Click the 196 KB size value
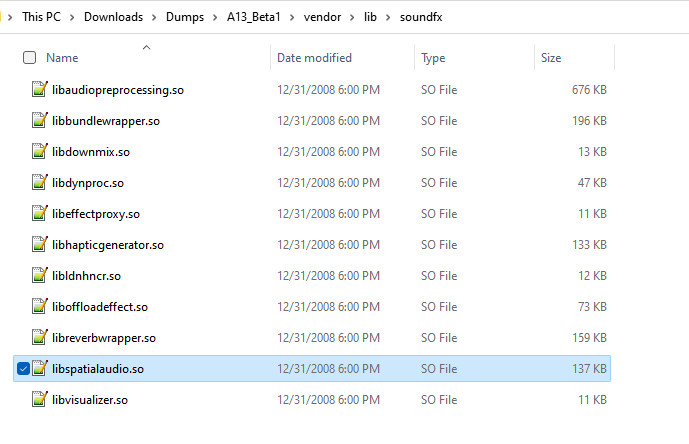The width and height of the screenshot is (689, 444). pyautogui.click(x=589, y=120)
